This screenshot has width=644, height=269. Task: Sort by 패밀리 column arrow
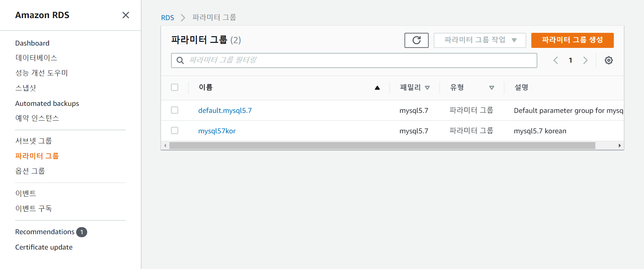coord(427,88)
